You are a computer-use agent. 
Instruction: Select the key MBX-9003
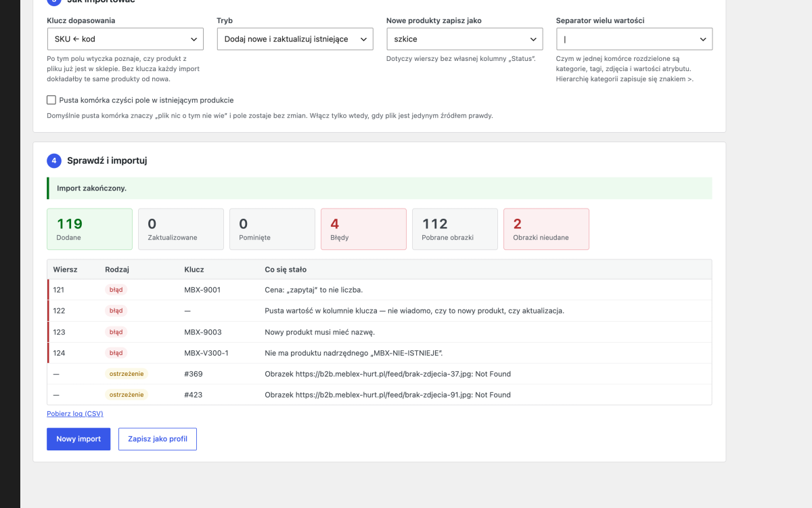pos(203,332)
